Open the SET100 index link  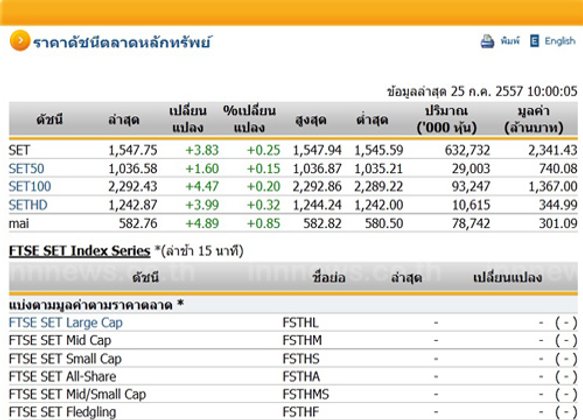(x=30, y=187)
